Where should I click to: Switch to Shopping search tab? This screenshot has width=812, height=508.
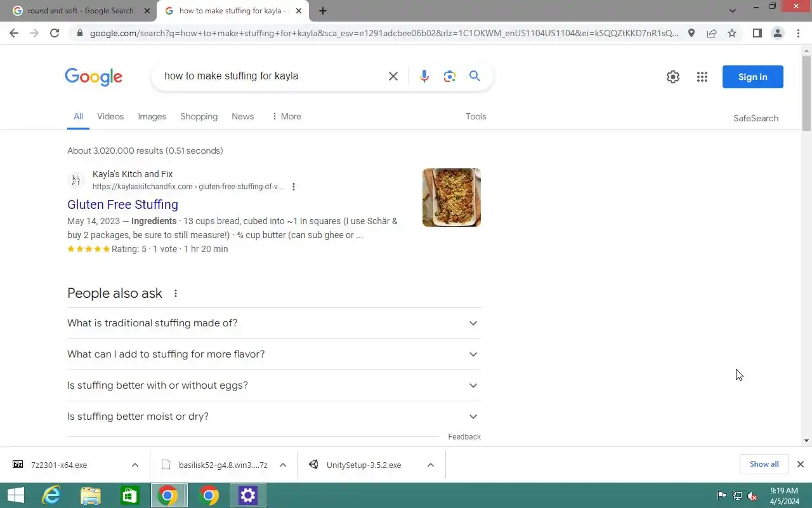click(x=199, y=116)
